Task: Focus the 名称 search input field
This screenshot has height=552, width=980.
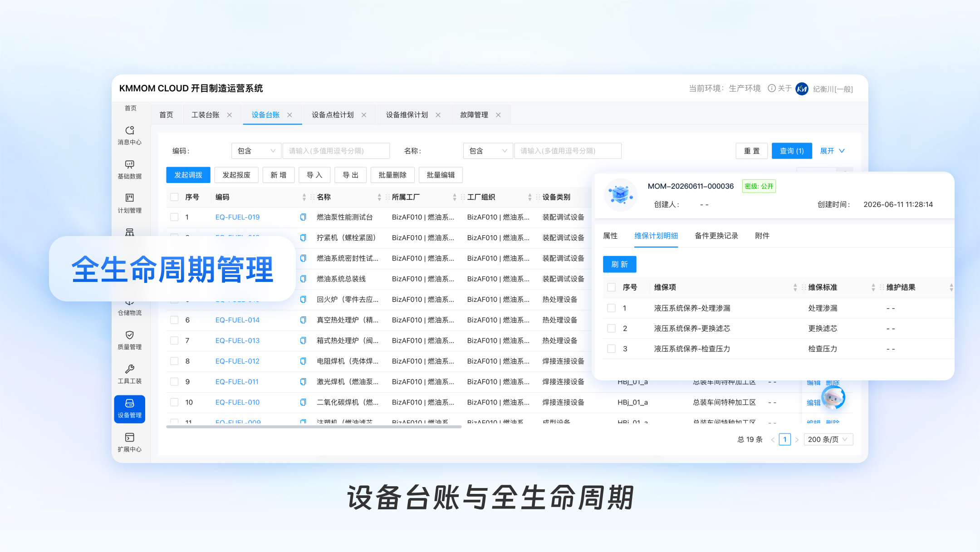Action: pos(568,151)
